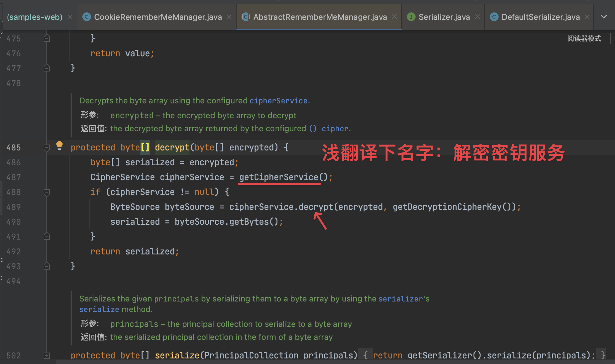Select the AbstractRememberMeManager.java tab
This screenshot has width=615, height=364.
320,17
